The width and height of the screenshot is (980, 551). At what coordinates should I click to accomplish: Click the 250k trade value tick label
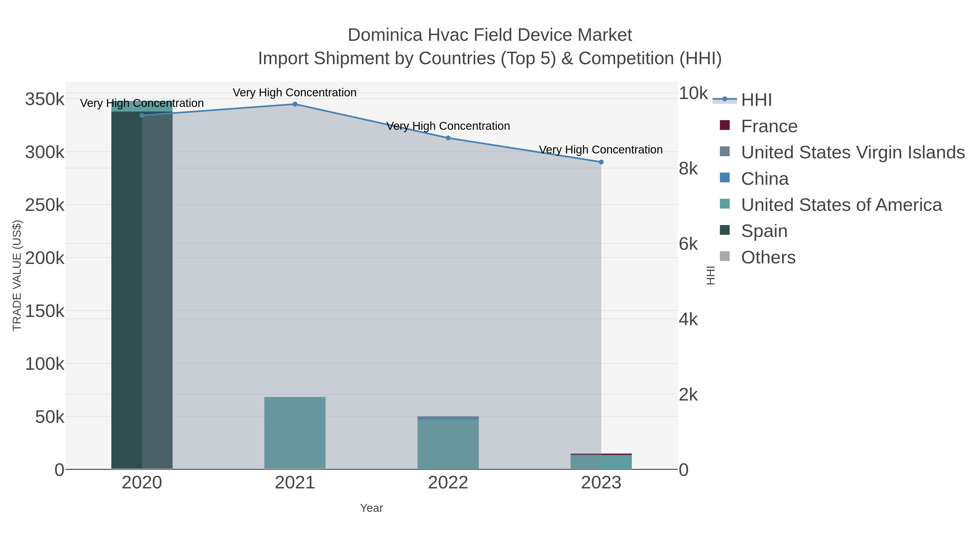pyautogui.click(x=45, y=205)
